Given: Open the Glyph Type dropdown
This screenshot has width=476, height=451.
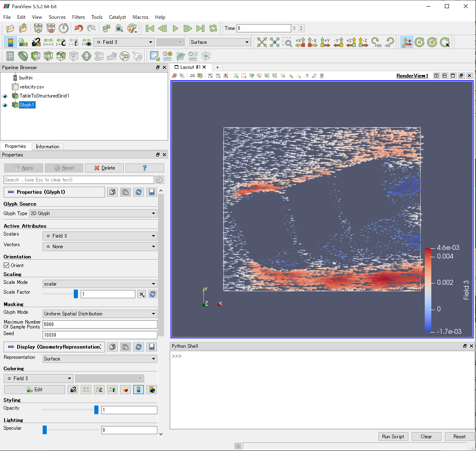Looking at the screenshot, I should (x=93, y=213).
